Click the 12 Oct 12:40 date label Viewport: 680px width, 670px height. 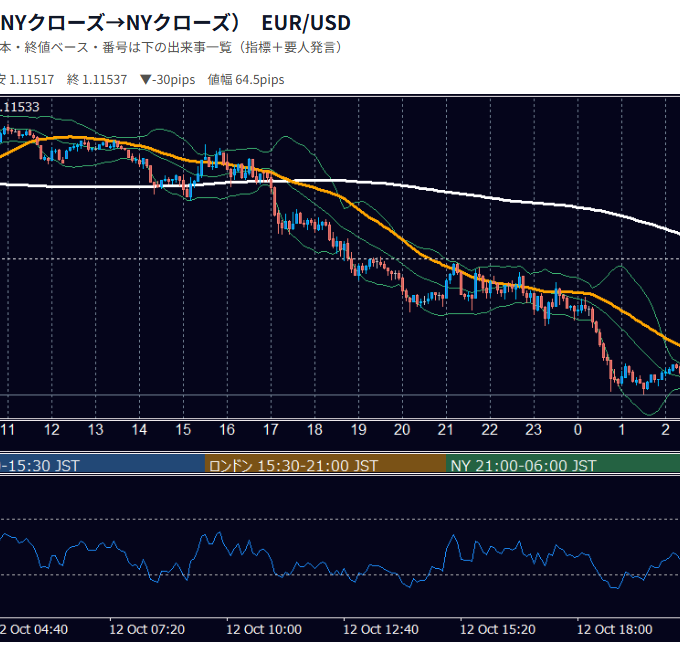[x=381, y=629]
